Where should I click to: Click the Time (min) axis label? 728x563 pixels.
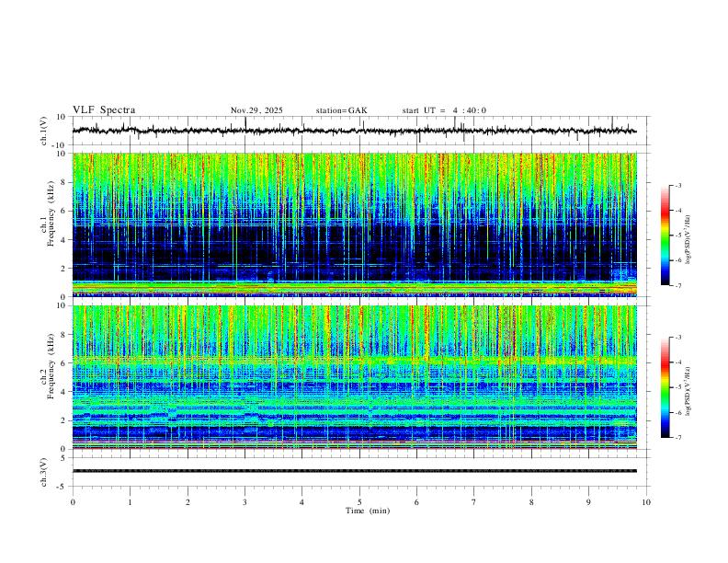click(x=368, y=511)
